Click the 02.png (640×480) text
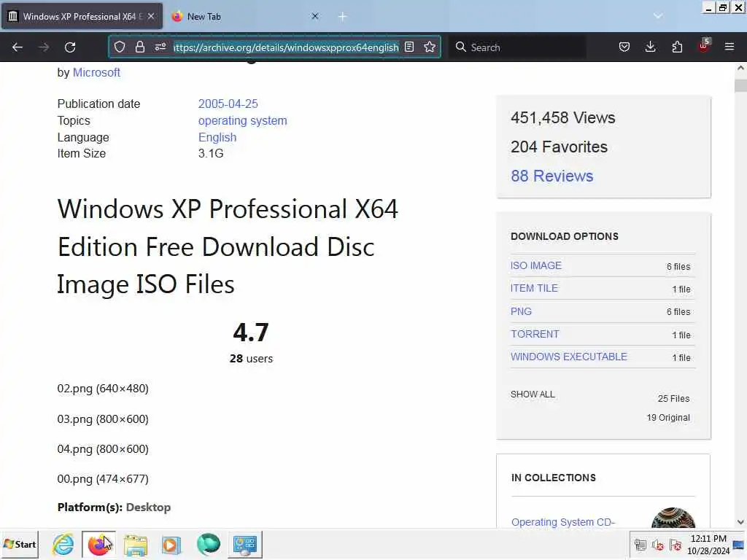 pos(103,389)
